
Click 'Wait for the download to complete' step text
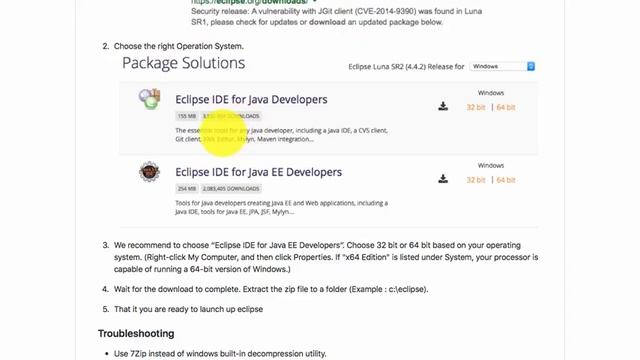click(x=271, y=289)
